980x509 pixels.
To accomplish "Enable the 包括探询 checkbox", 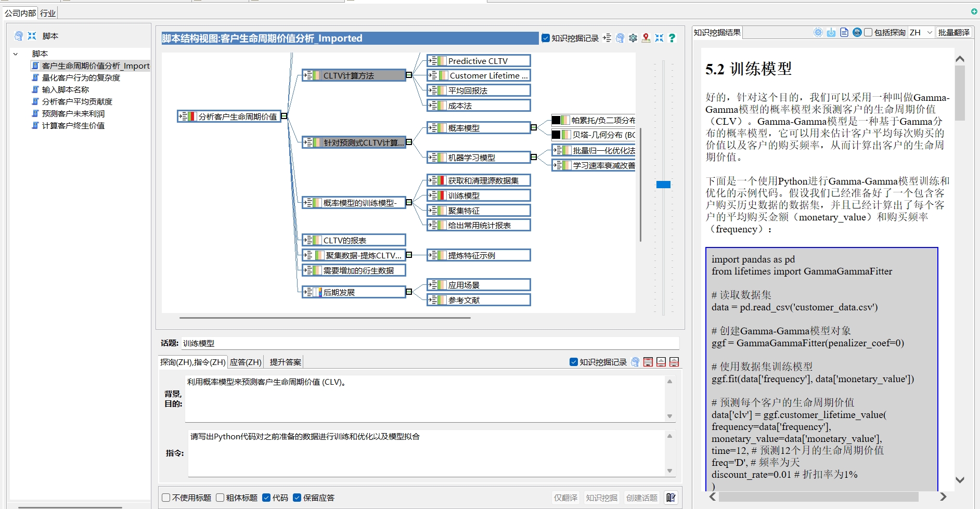I will [868, 32].
